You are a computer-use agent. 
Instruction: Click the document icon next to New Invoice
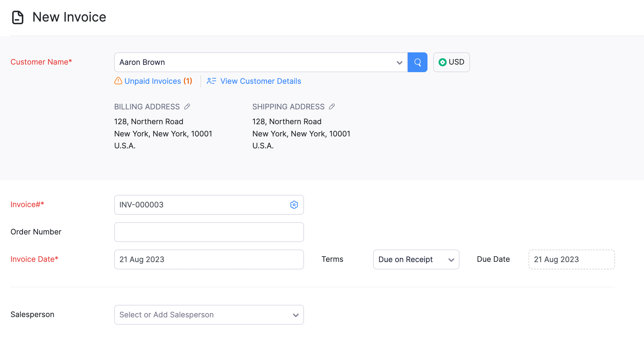pyautogui.click(x=17, y=17)
